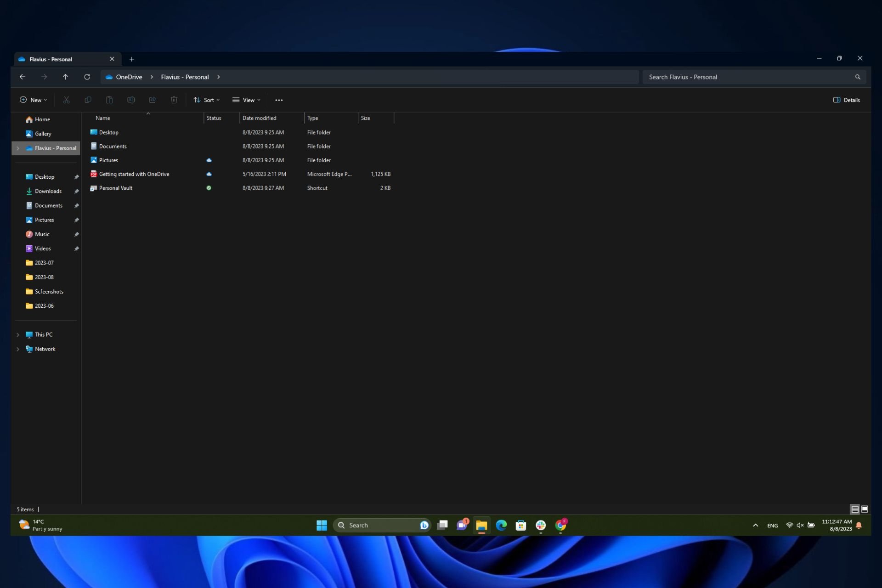This screenshot has height=588, width=882.
Task: Open the Windows Start menu
Action: 322,525
